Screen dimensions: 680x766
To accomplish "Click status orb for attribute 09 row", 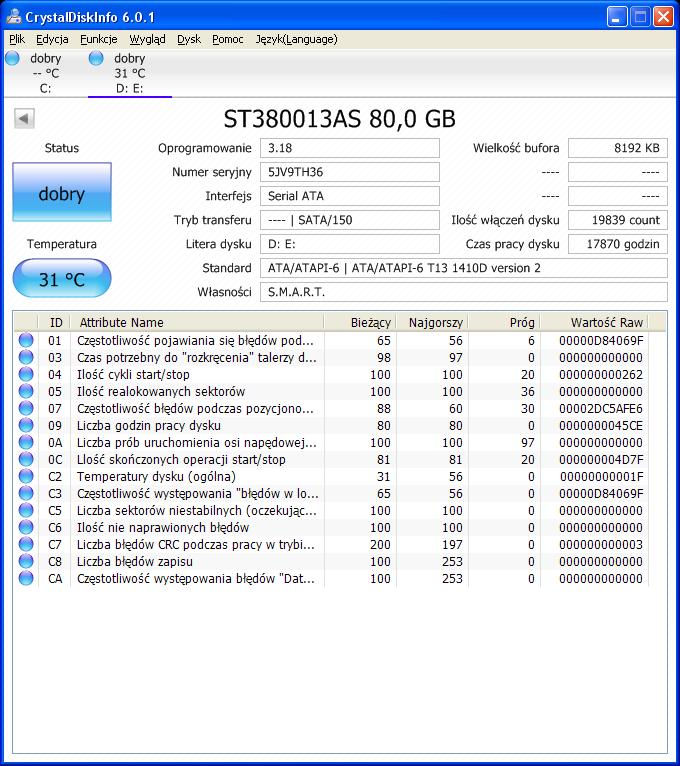I will (x=26, y=426).
